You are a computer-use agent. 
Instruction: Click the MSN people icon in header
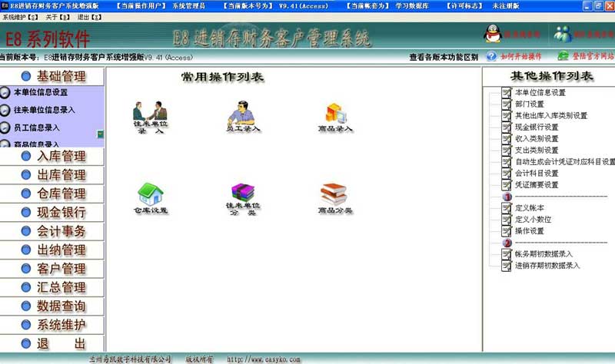[563, 34]
